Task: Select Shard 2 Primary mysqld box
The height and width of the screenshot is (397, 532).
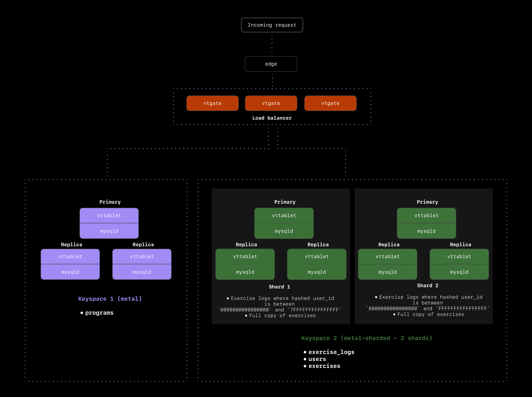Action: (426, 231)
